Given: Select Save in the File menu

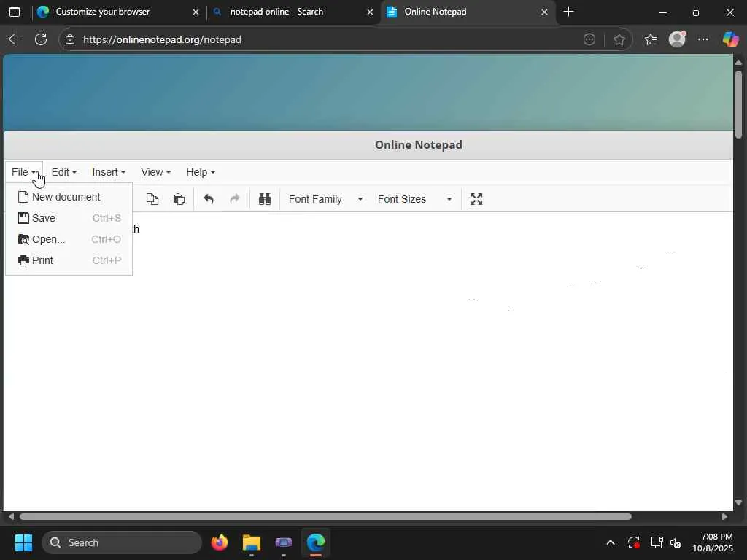Looking at the screenshot, I should pyautogui.click(x=69, y=218).
